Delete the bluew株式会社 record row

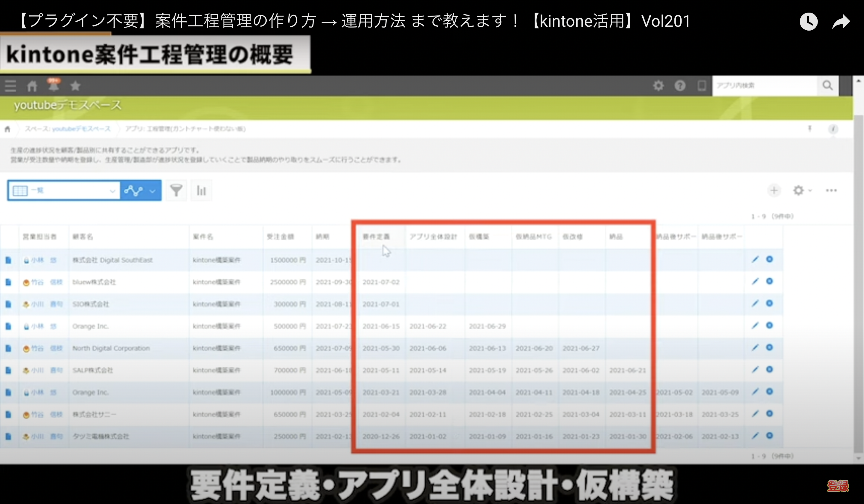(x=769, y=281)
